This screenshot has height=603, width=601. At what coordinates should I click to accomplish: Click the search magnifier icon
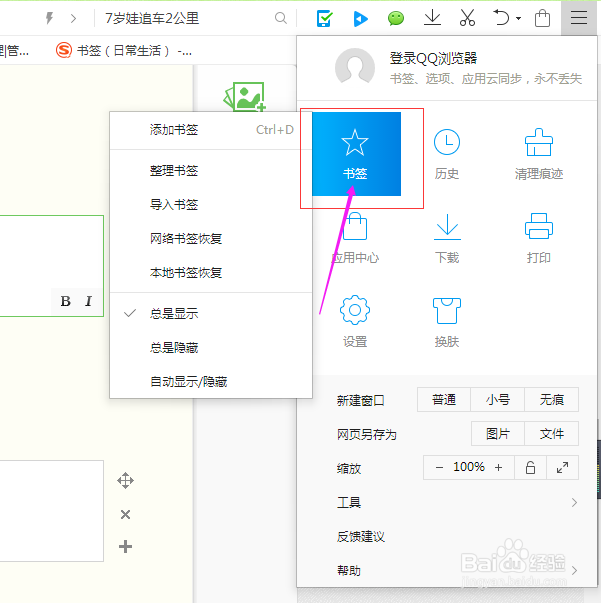click(281, 18)
